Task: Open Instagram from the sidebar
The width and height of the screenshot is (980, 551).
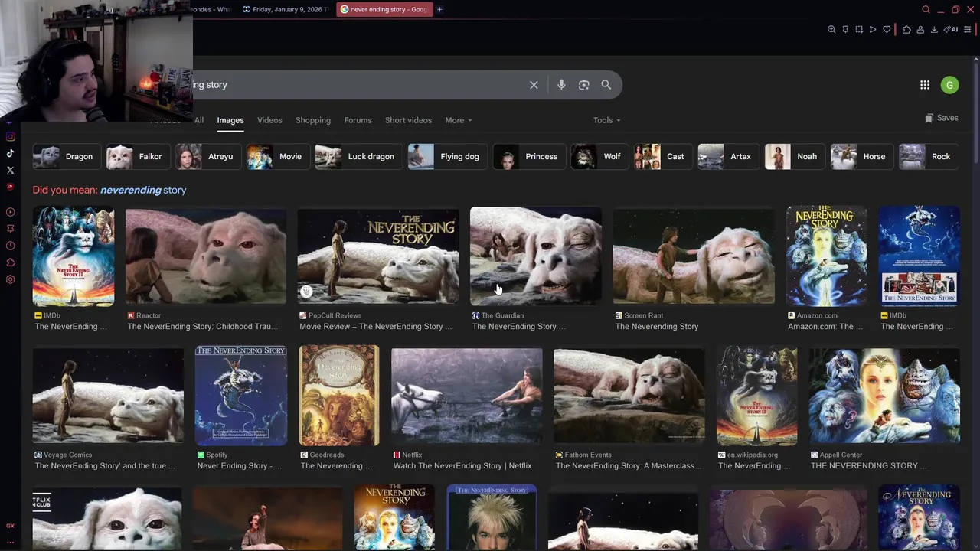Action: tap(10, 136)
